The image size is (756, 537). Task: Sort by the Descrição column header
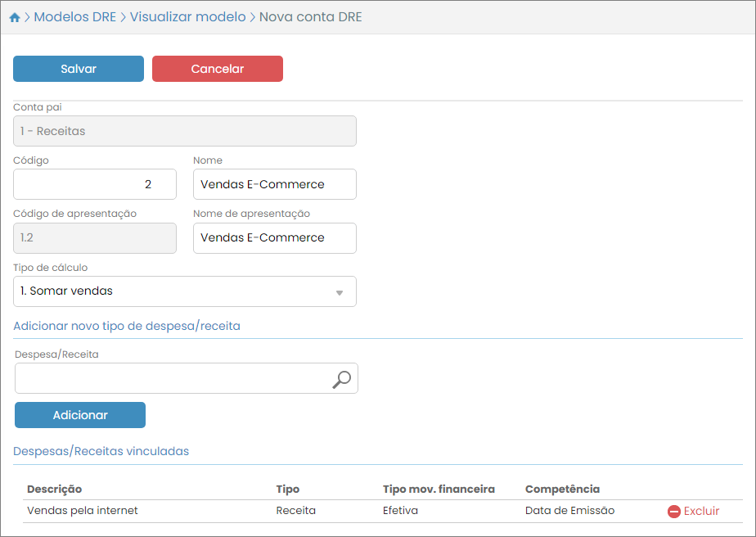[x=55, y=489]
